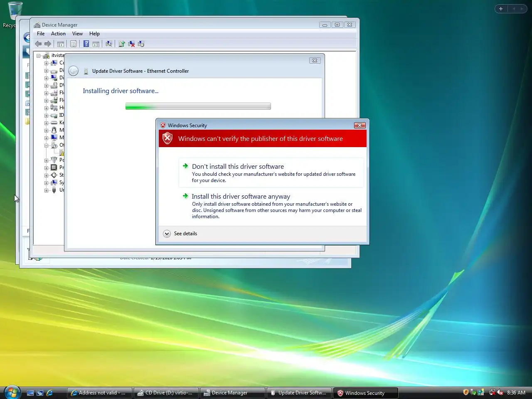Expand the DVD/CD-ROM drives node
Screen dimensions: 532x399
tap(46, 86)
